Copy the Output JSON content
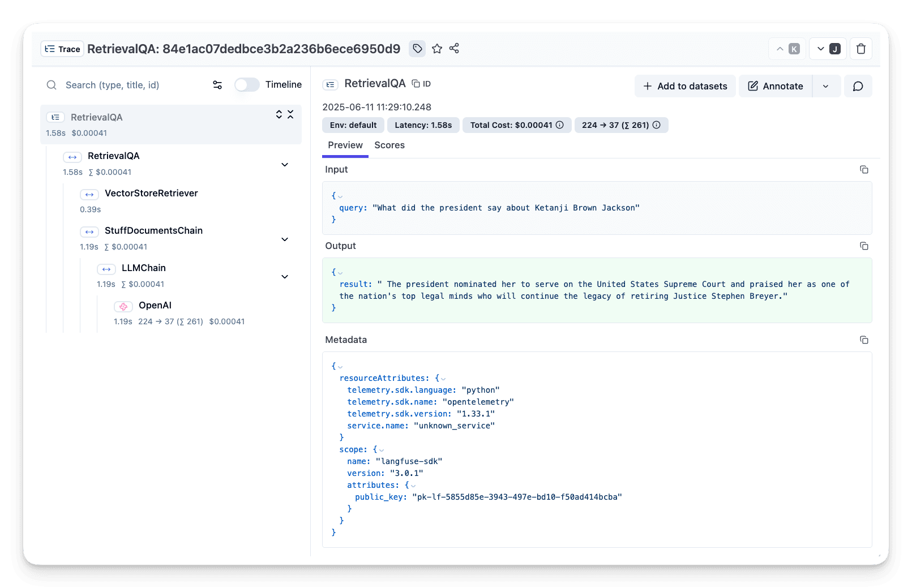This screenshot has height=588, width=912. point(864,246)
